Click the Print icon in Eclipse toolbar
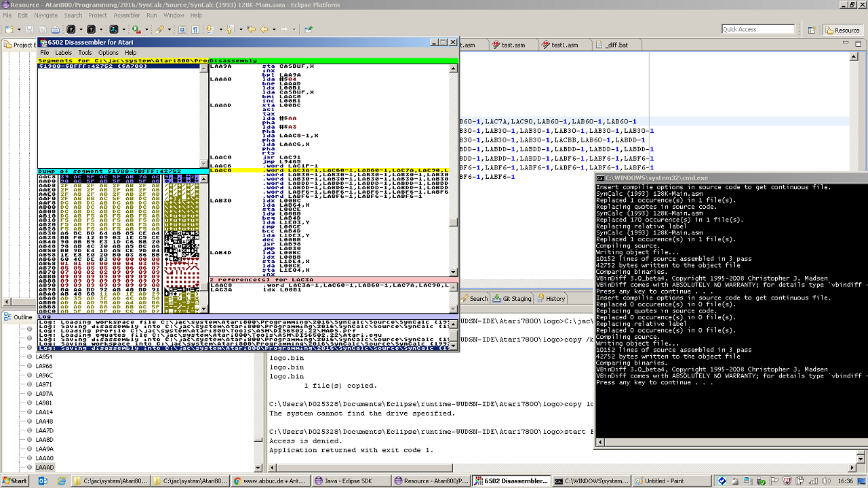This screenshot has width=868, height=488. [55, 30]
